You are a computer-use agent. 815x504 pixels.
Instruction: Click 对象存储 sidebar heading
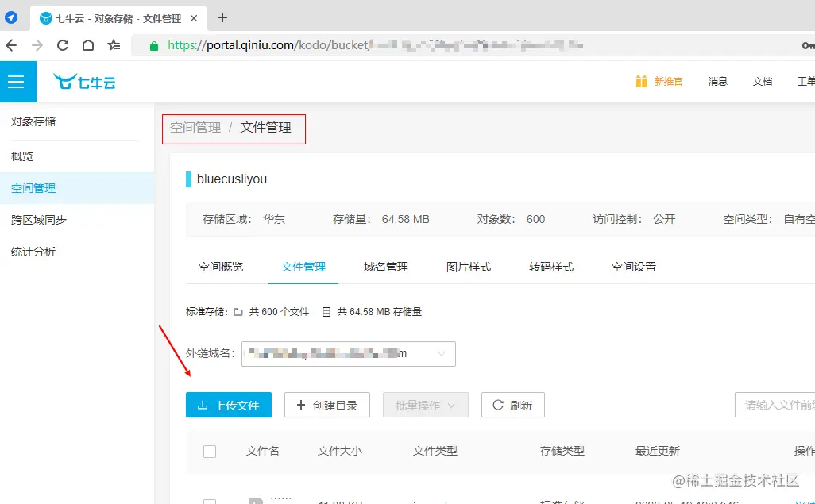(33, 121)
